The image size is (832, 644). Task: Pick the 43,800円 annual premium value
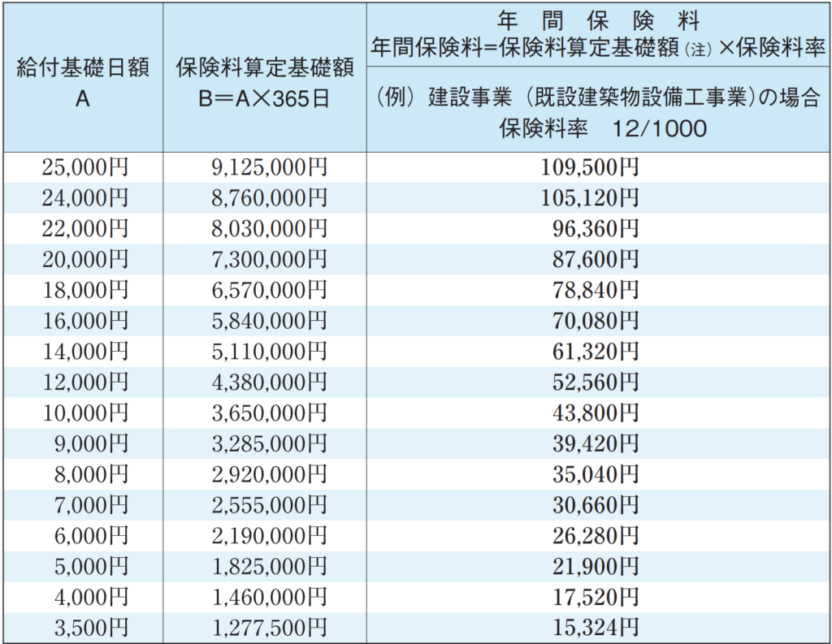[x=596, y=414]
